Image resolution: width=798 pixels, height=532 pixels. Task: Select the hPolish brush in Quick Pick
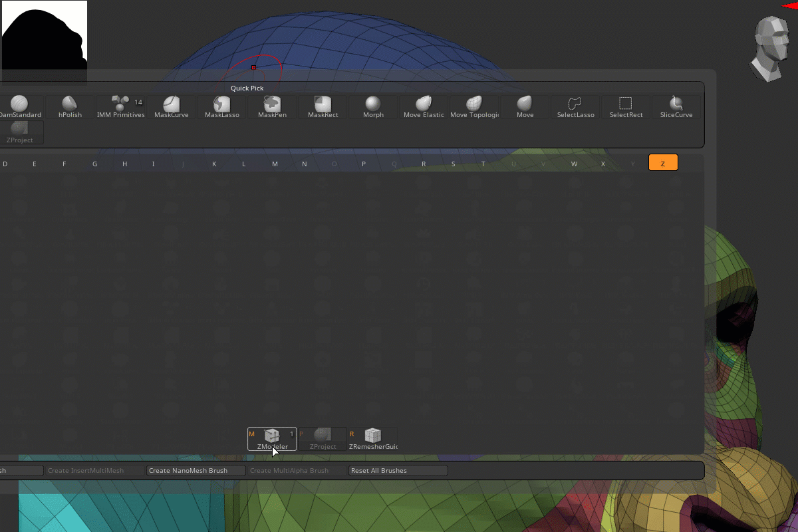(x=70, y=106)
